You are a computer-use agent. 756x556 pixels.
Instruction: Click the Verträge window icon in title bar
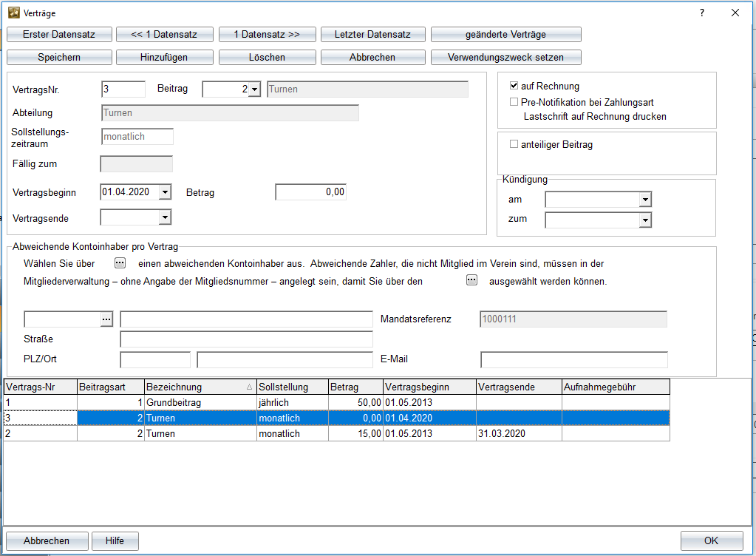[13, 13]
